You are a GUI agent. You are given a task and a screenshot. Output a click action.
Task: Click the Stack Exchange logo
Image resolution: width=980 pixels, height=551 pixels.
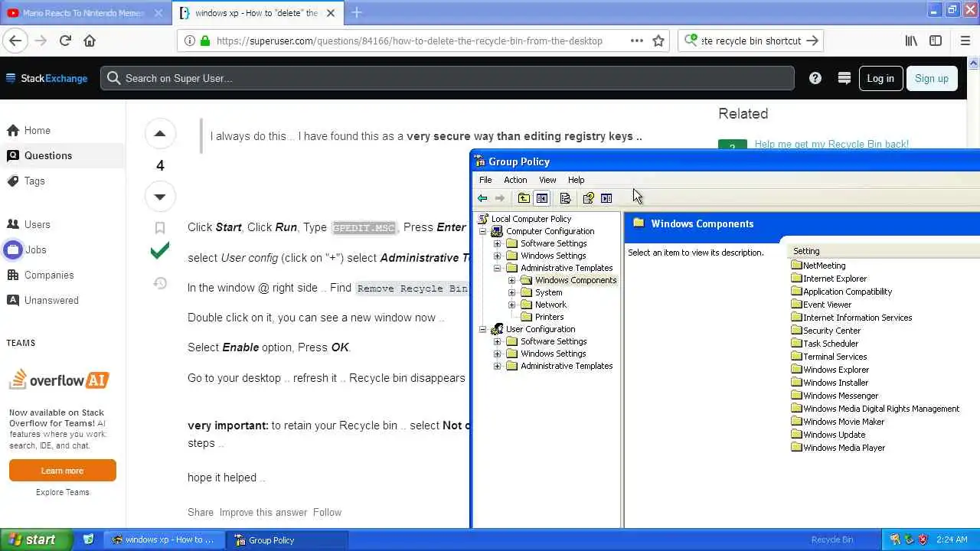47,78
